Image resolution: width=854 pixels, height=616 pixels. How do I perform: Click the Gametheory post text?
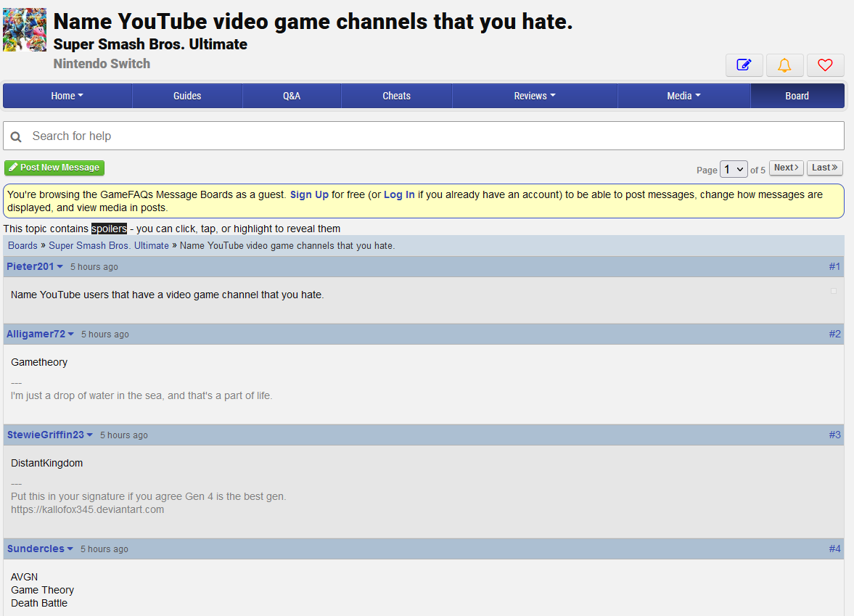pyautogui.click(x=39, y=362)
